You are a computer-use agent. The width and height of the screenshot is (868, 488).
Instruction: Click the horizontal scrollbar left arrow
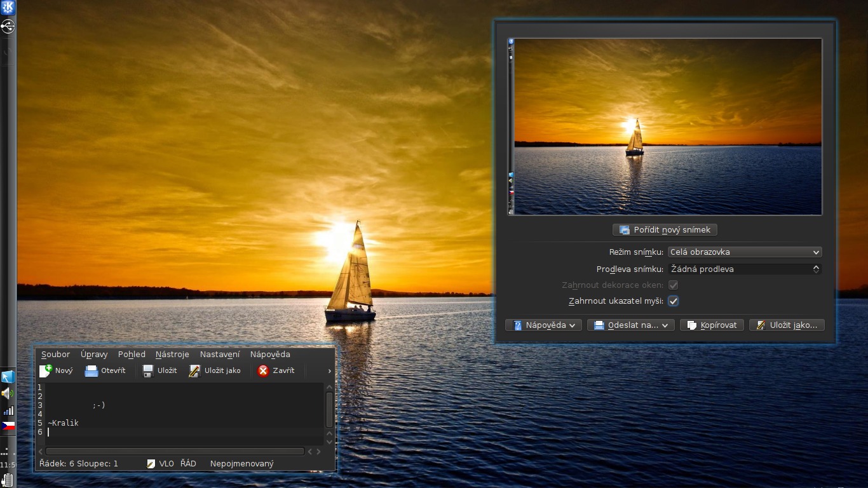[x=41, y=452]
